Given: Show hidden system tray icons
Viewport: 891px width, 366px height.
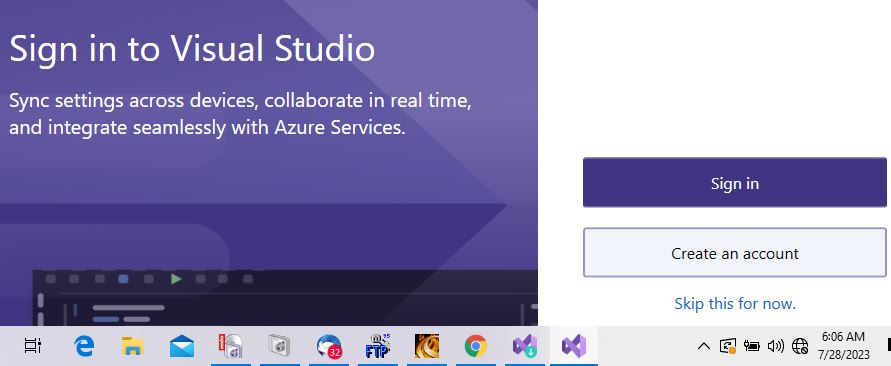Looking at the screenshot, I should pyautogui.click(x=703, y=346).
